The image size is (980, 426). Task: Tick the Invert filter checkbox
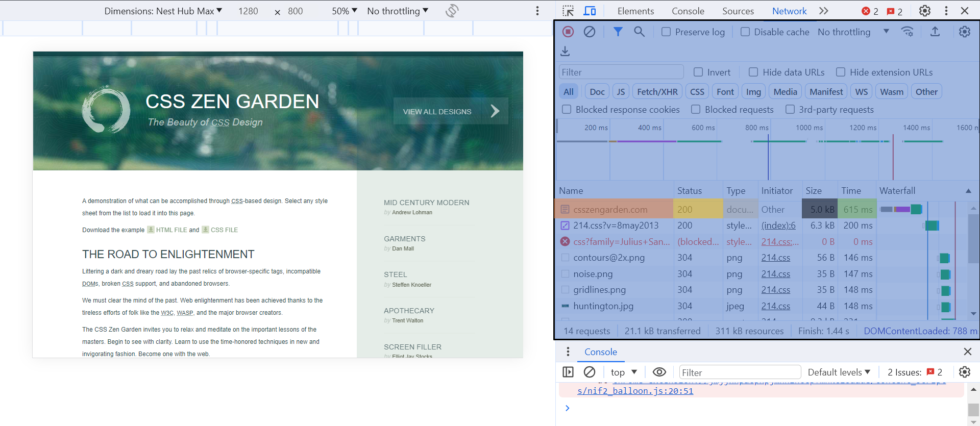698,72
